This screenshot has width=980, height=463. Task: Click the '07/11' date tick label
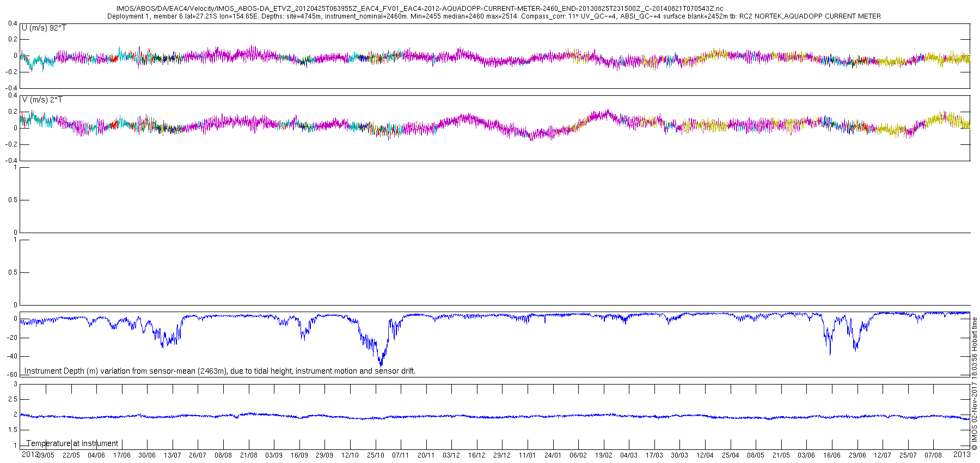[x=401, y=455]
